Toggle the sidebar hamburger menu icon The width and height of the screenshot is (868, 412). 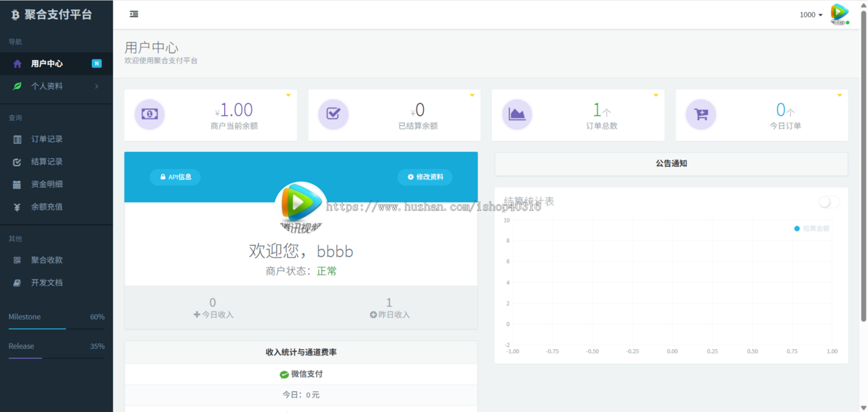[134, 14]
